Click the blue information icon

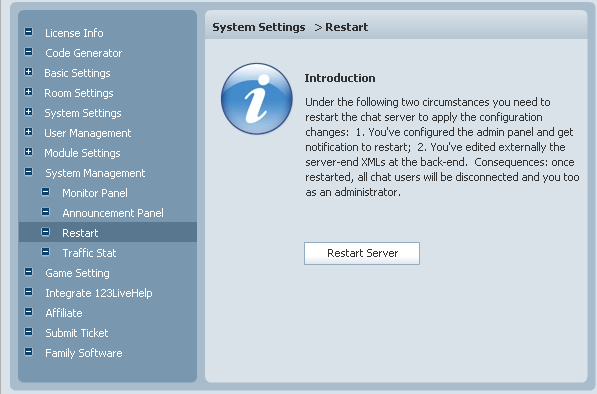click(257, 99)
